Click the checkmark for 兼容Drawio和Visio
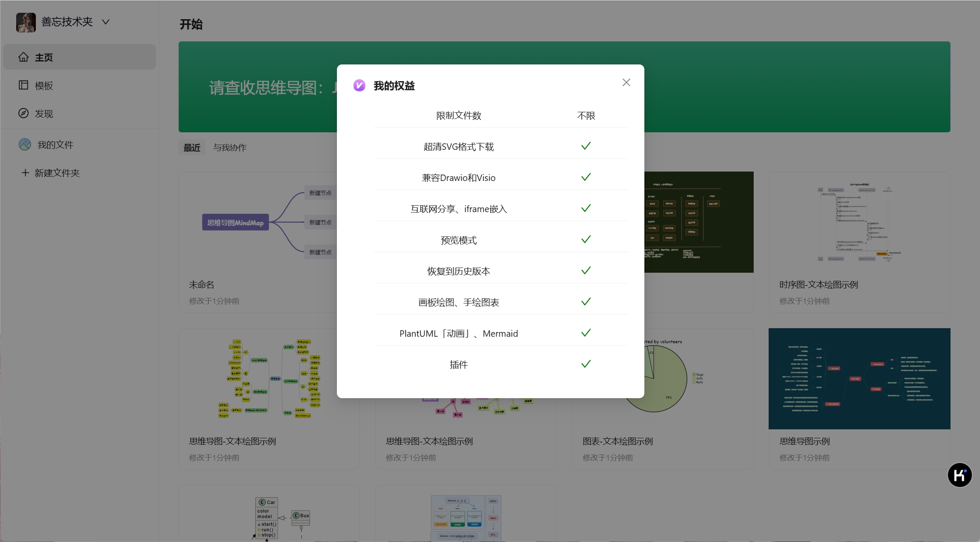Image resolution: width=980 pixels, height=542 pixels. 586,177
